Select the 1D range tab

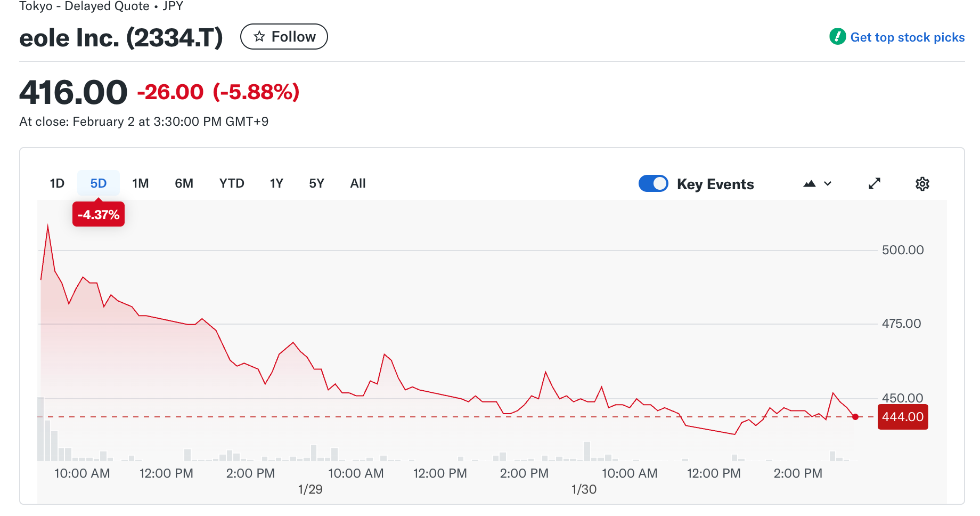57,183
